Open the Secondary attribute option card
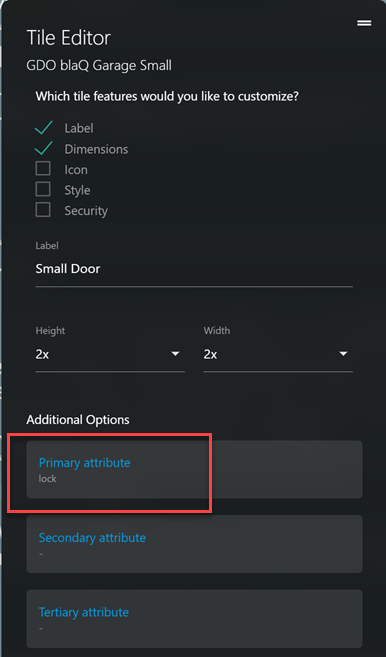The image size is (386, 657). click(194, 544)
